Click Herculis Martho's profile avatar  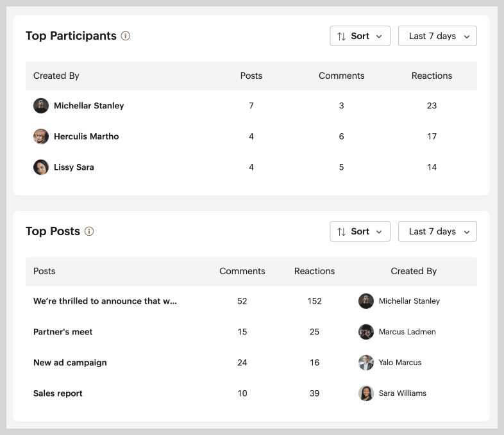(x=41, y=136)
